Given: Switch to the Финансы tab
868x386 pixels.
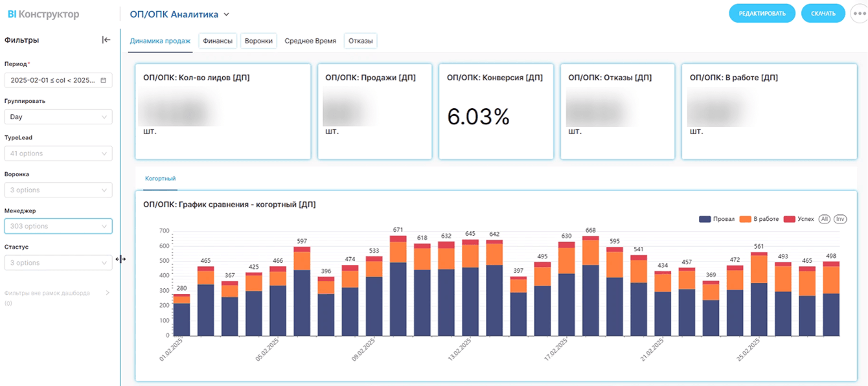Looking at the screenshot, I should (217, 41).
